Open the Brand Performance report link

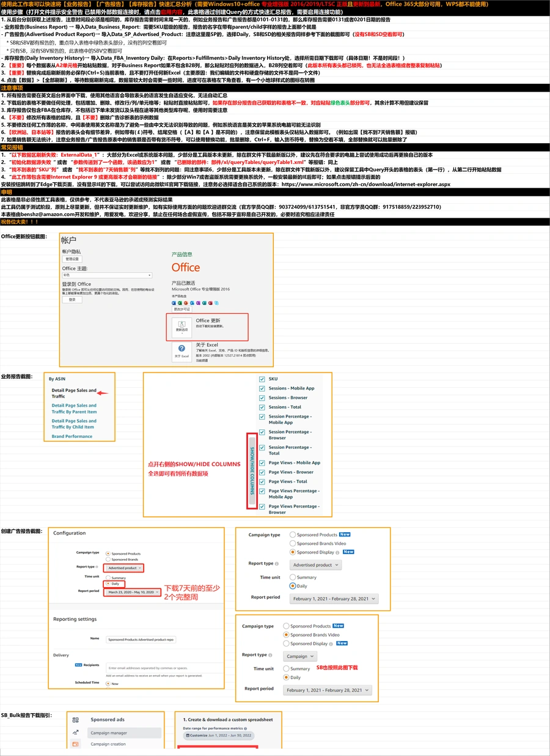tap(72, 436)
